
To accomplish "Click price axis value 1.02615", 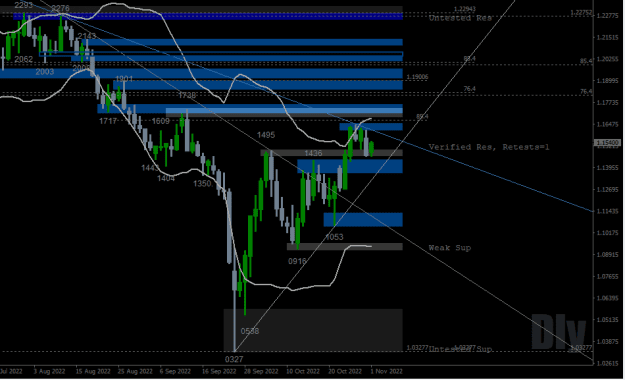I will [607, 363].
